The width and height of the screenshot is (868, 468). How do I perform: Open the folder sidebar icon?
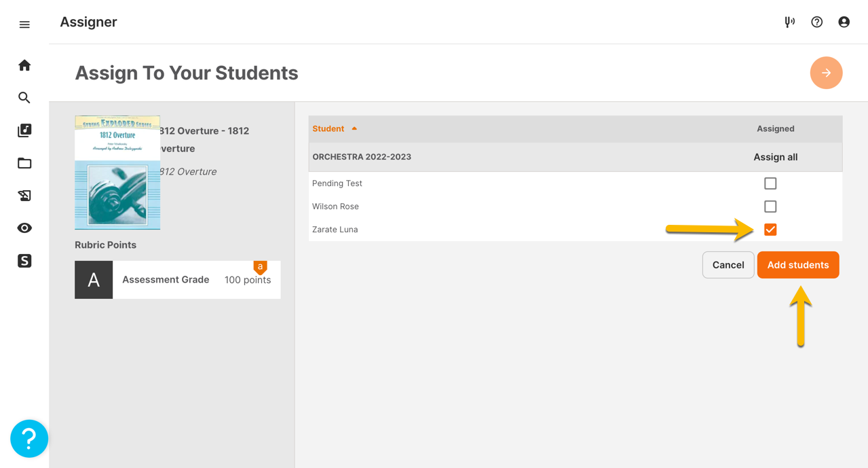pyautogui.click(x=24, y=163)
